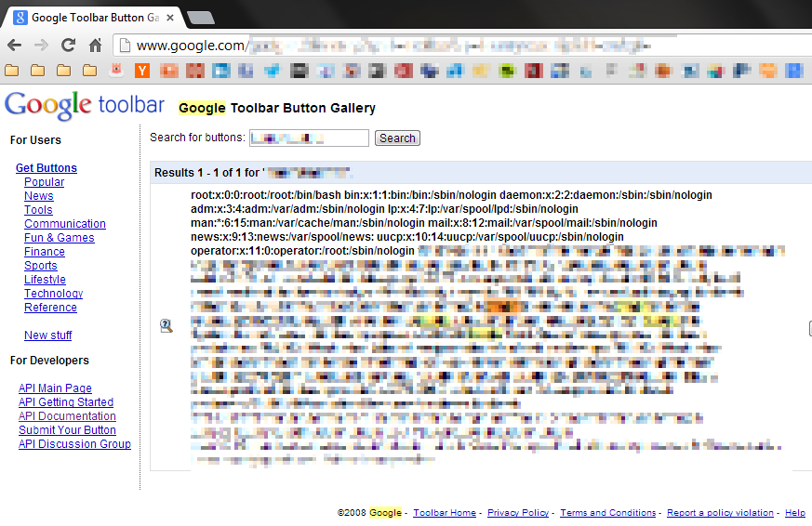Click the browser forward arrow
The height and width of the screenshot is (526, 812).
(41, 46)
